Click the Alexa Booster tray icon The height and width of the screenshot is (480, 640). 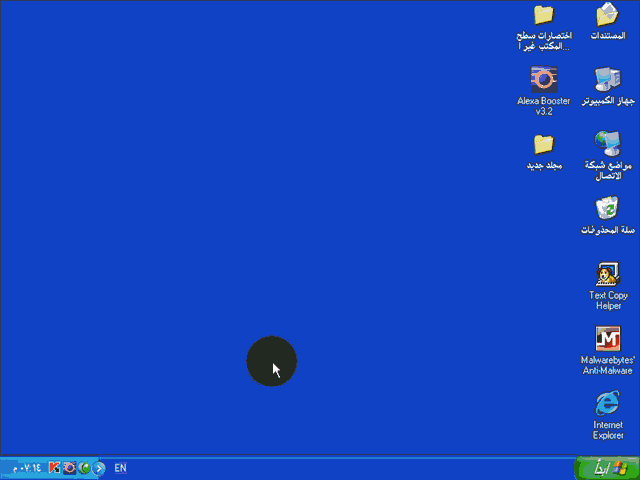[70, 467]
